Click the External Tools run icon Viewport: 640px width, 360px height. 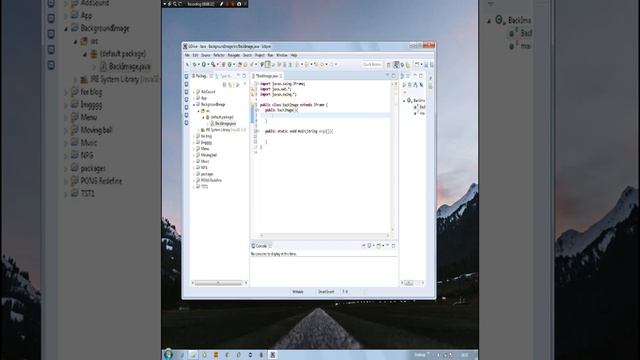tap(213, 64)
